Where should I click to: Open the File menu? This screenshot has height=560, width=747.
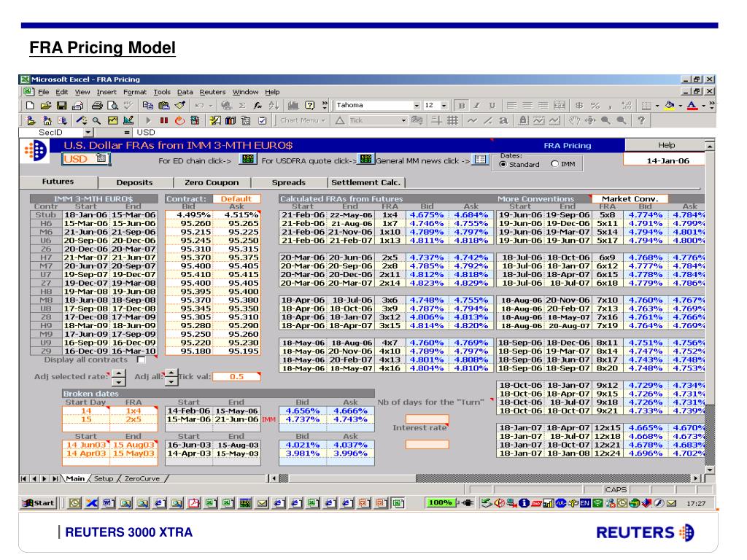click(43, 92)
